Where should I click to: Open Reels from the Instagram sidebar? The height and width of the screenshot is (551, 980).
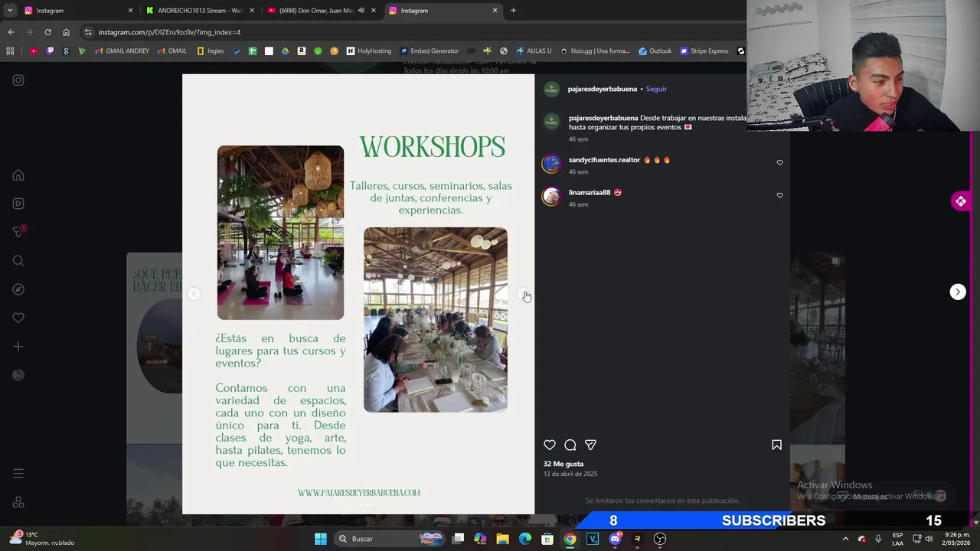(18, 204)
